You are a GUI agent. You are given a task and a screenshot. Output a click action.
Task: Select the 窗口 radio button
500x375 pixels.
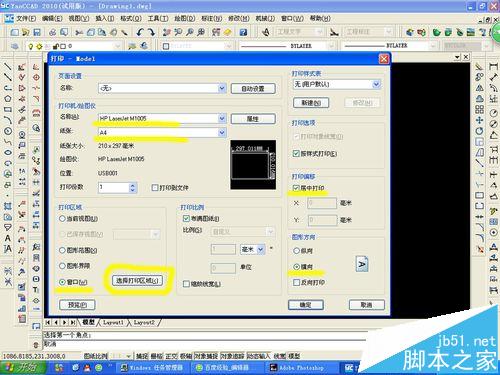[62, 282]
